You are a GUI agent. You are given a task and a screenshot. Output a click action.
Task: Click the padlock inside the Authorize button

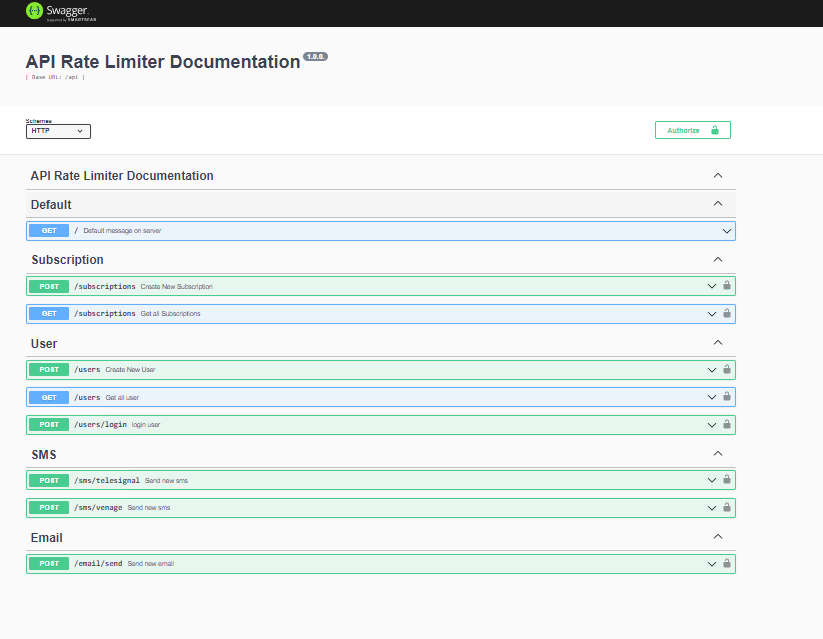point(714,129)
